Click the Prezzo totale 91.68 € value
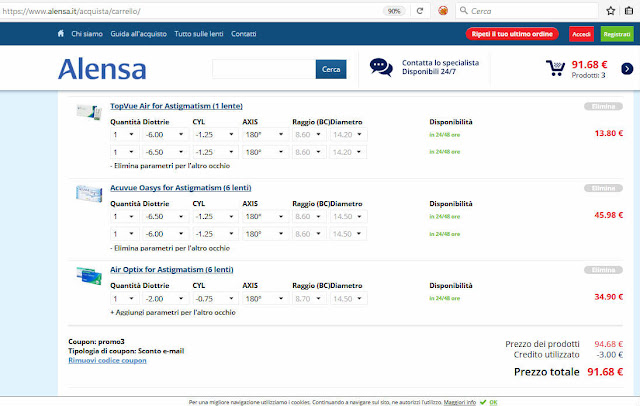 click(605, 372)
